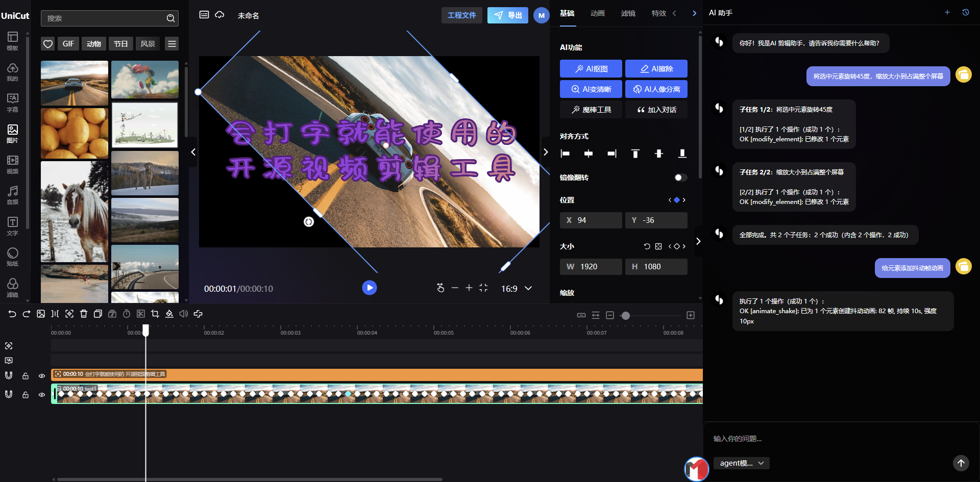Collapse the left media panel arrow
This screenshot has width=980, height=482.
pos(193,152)
